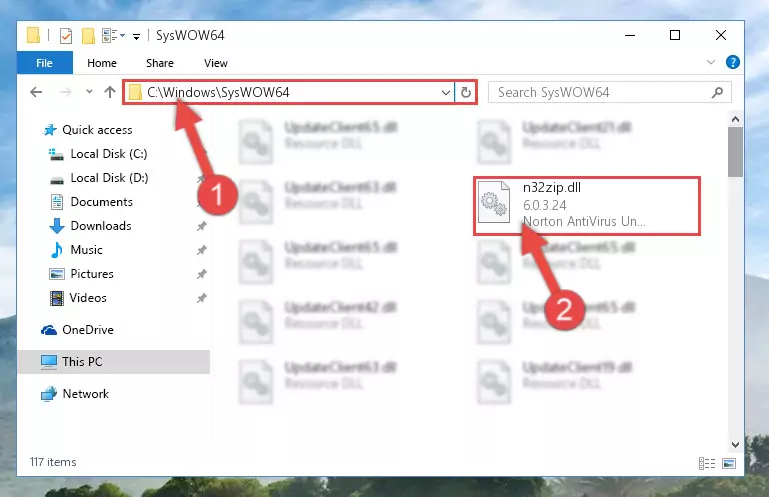Viewport: 769px width, 497px height.
Task: Open Local Disk (C:) in the sidebar
Action: click(109, 154)
